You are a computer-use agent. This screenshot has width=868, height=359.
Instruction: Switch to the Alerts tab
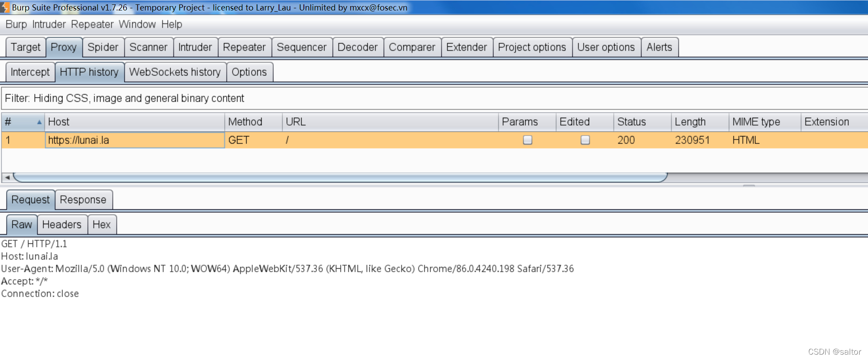(x=659, y=47)
